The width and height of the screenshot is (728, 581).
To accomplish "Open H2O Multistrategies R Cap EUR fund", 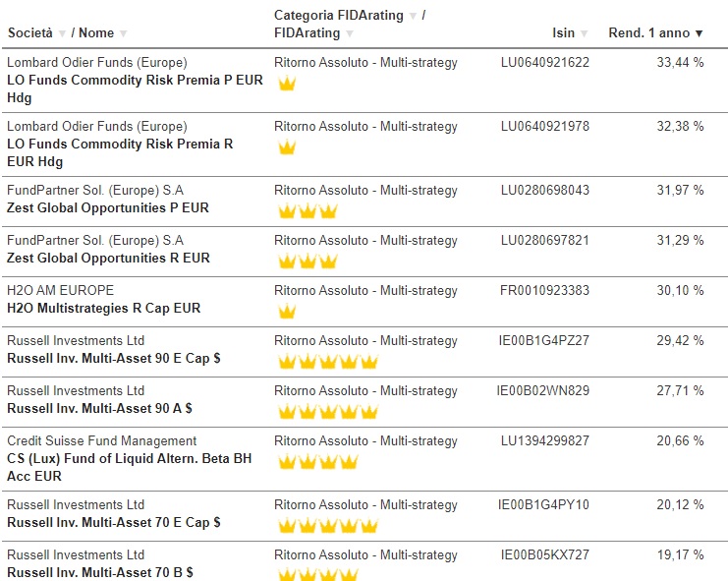I will click(x=103, y=308).
